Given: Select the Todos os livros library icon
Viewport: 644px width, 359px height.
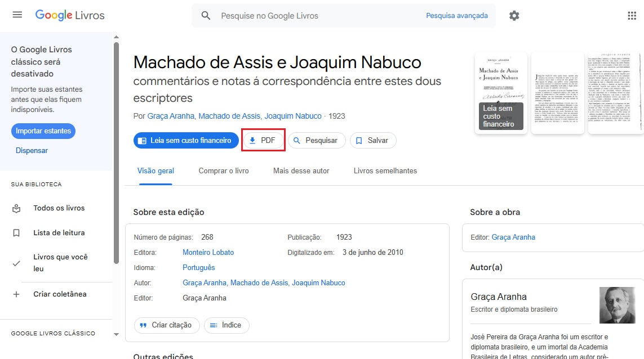Looking at the screenshot, I should click(16, 208).
